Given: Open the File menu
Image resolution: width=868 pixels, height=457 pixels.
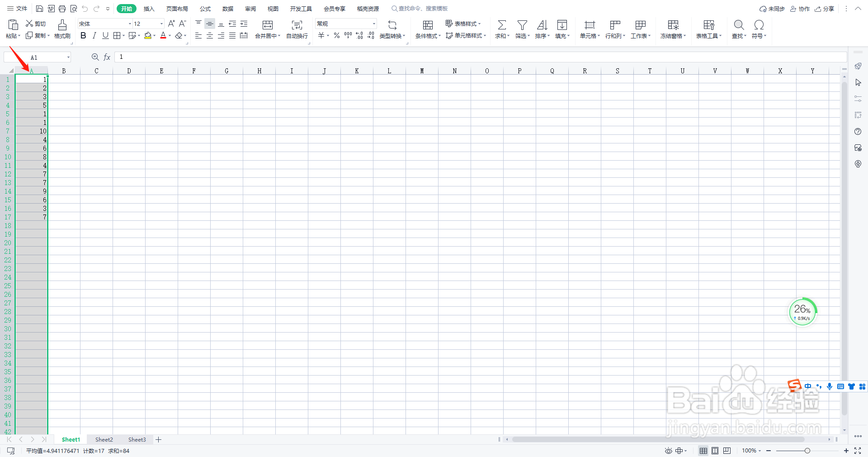Looking at the screenshot, I should pos(17,9).
